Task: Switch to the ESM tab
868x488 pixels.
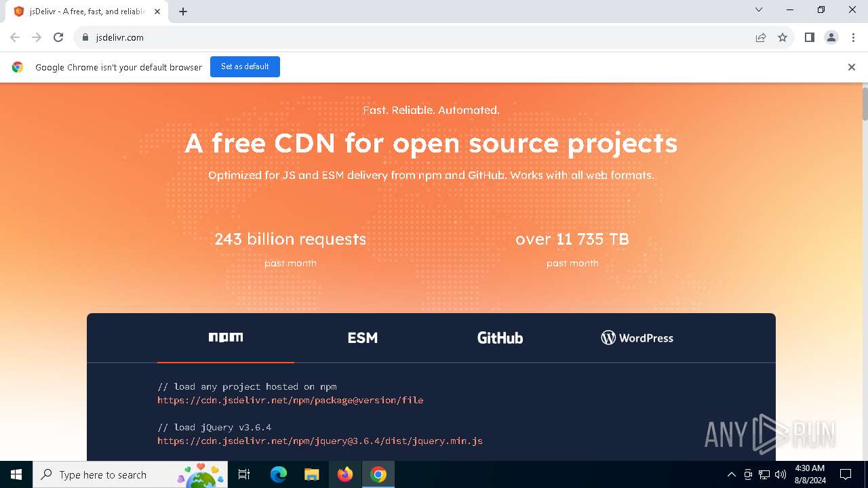Action: (x=363, y=338)
